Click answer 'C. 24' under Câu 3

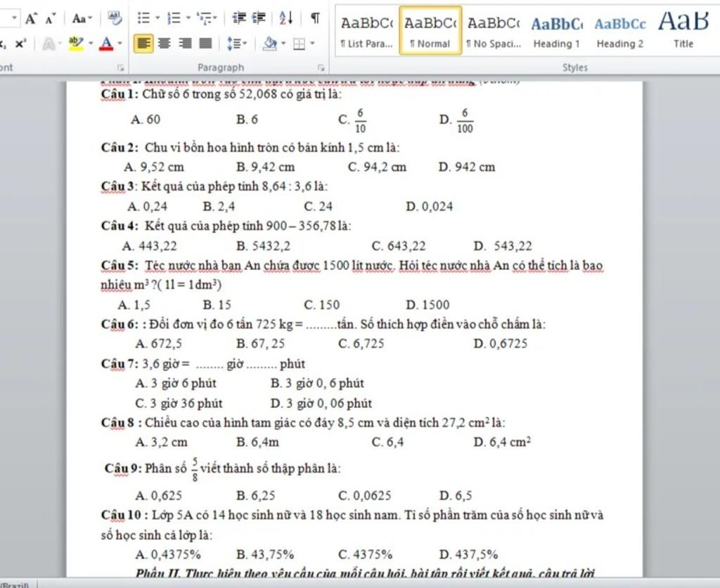[319, 207]
